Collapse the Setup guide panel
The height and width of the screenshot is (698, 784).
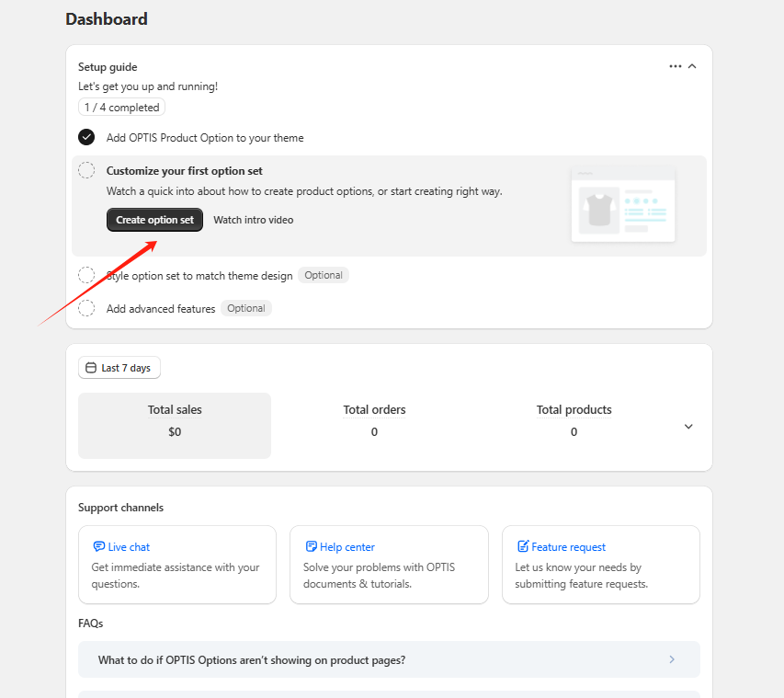click(693, 66)
